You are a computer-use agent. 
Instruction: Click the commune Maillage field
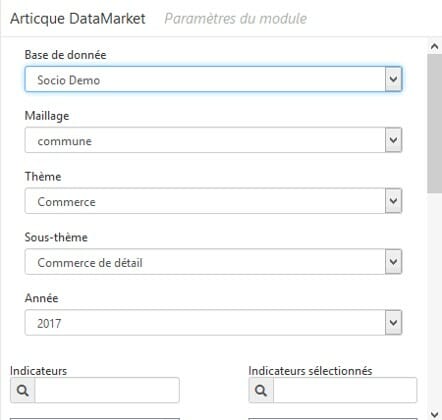click(213, 140)
